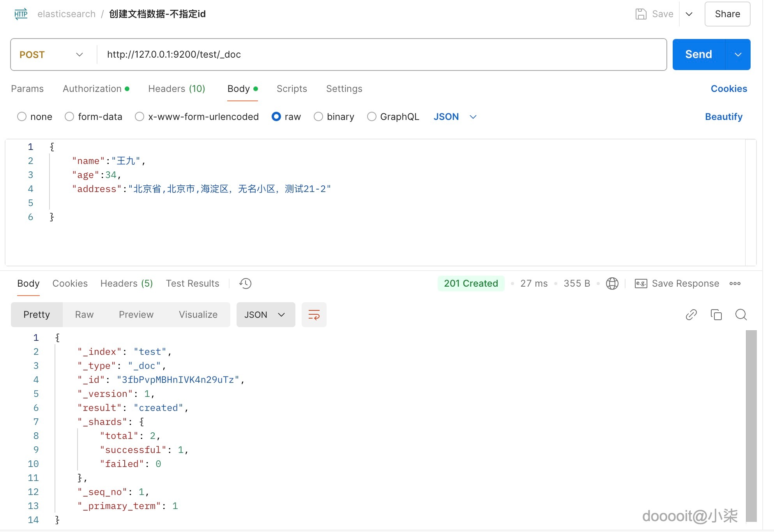The width and height of the screenshot is (774, 532).
Task: Click the request URL input field
Action: (x=382, y=55)
